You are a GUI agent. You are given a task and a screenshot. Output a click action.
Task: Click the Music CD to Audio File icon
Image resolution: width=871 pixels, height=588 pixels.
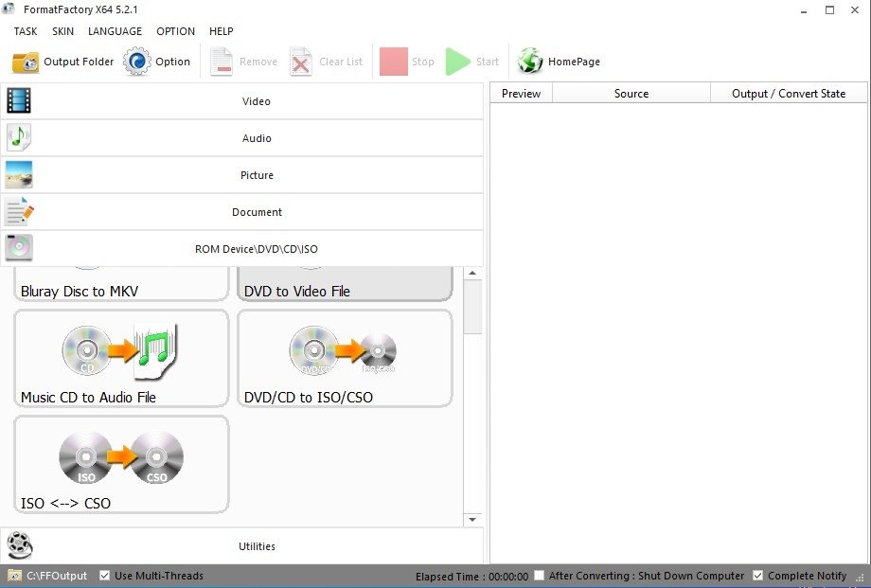click(119, 352)
